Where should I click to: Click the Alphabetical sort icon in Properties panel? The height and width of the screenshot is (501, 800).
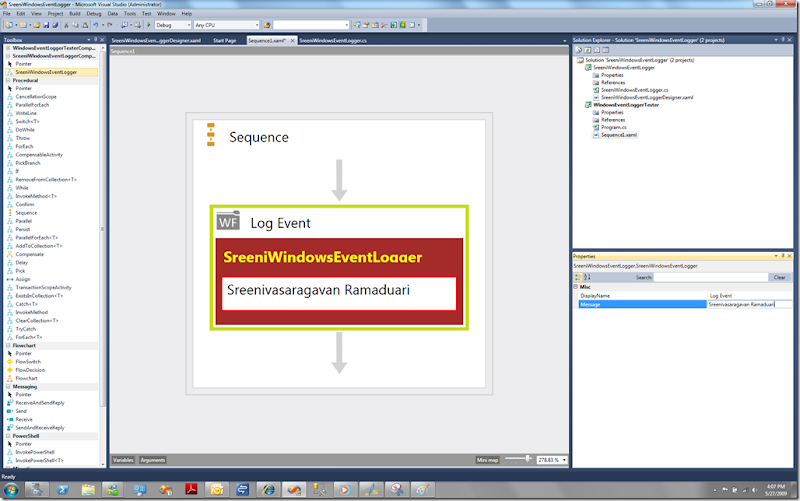(587, 277)
